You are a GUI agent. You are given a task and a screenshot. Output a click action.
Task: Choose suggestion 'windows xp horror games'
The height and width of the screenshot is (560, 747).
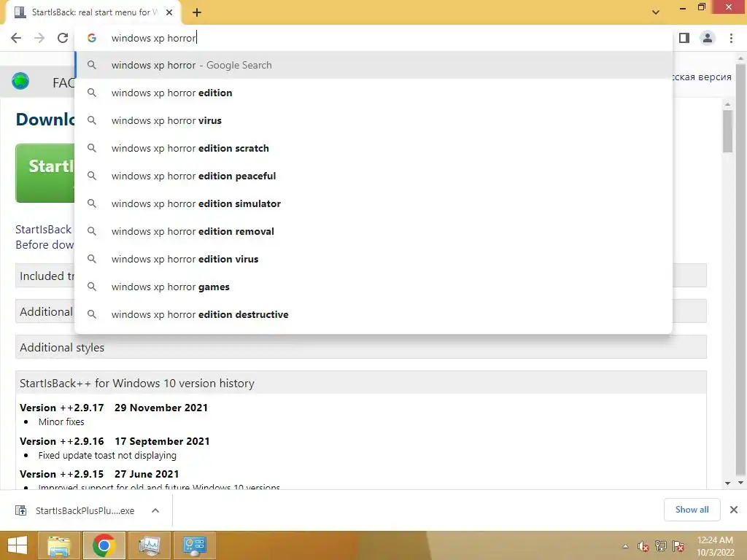(373, 287)
